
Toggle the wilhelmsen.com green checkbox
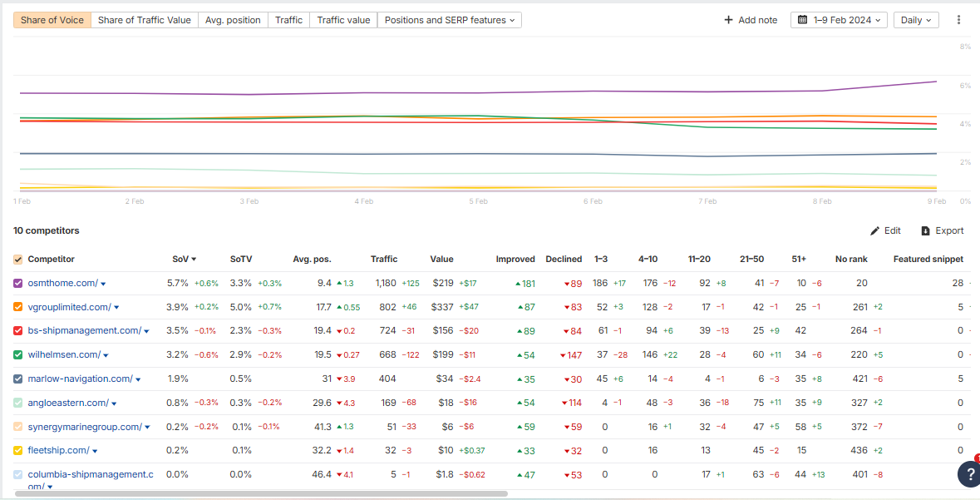point(18,355)
